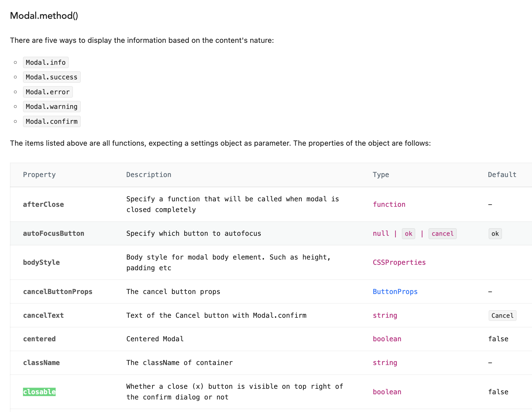Screen dimensions: 532x412
Task: Click the Property column header
Action: click(x=39, y=174)
